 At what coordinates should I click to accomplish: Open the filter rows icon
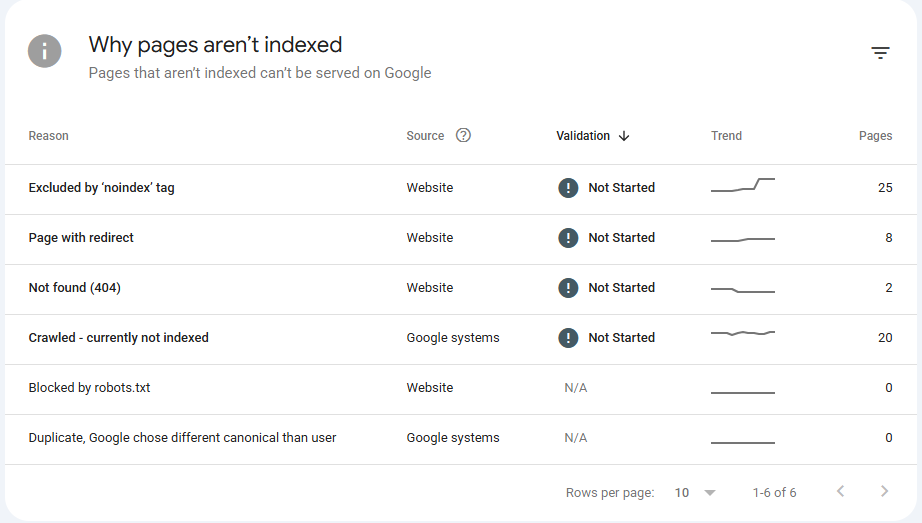pos(880,53)
